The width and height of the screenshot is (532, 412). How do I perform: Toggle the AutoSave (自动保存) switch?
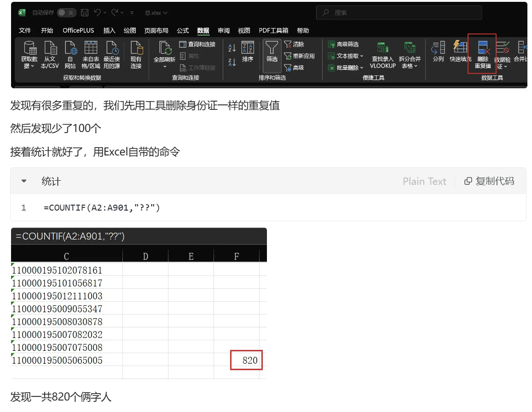67,13
